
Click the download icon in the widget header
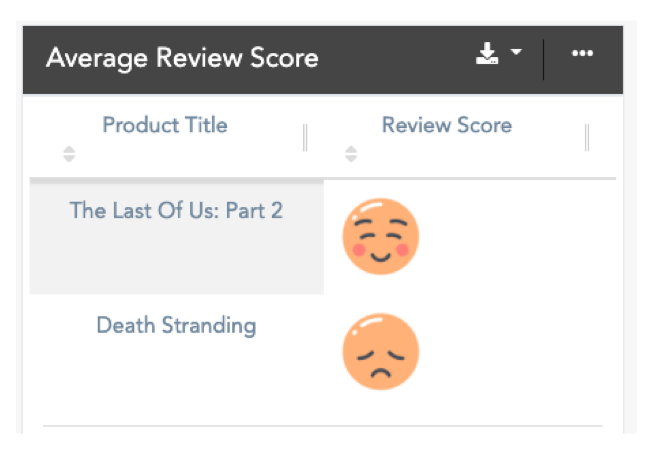pyautogui.click(x=487, y=54)
